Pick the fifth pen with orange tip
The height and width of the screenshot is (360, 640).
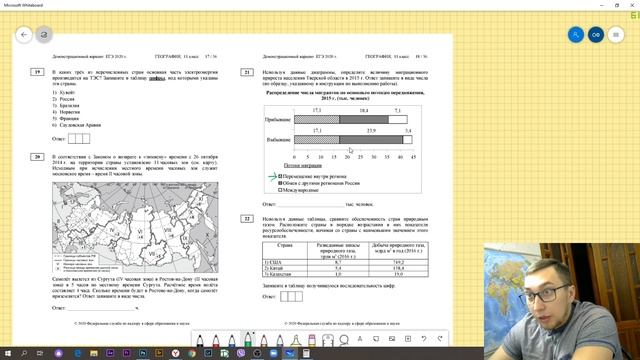point(264,340)
